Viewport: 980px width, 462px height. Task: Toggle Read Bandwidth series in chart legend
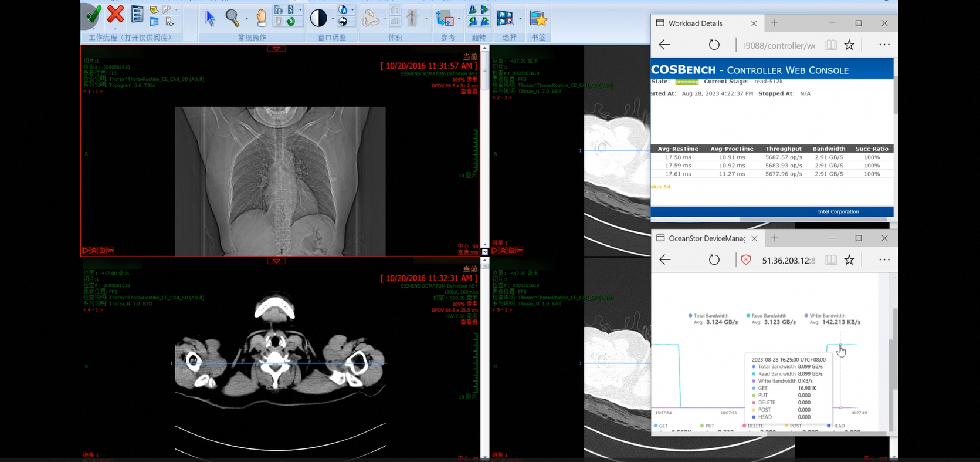pos(767,316)
